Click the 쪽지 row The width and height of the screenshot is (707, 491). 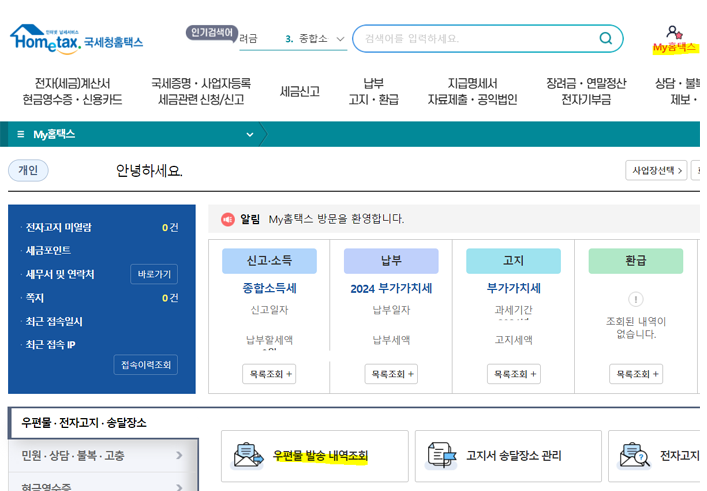(101, 298)
